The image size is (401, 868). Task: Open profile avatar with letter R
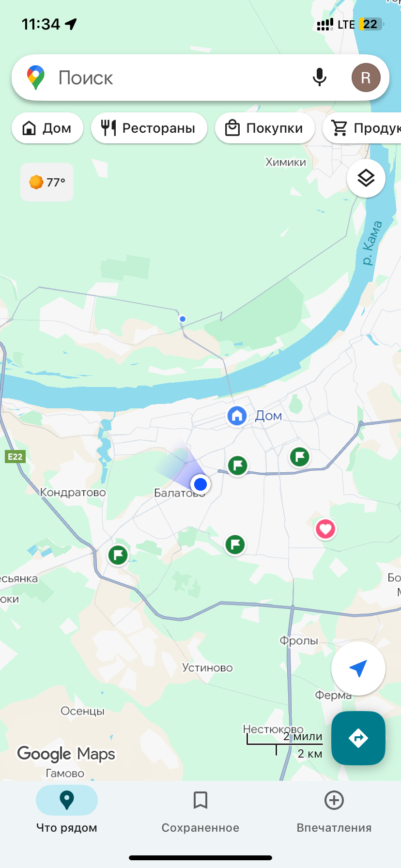(x=366, y=77)
